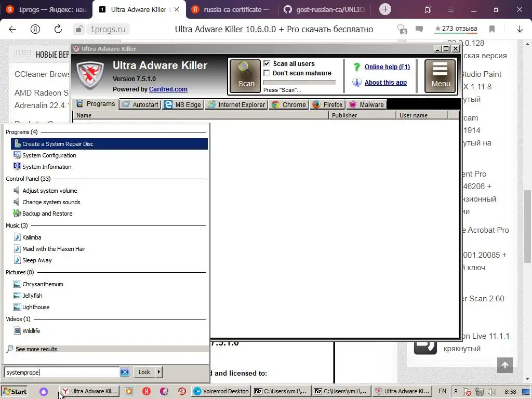532x399 pixels.
Task: Open the arrow menu beside Lock
Action: pyautogui.click(x=159, y=372)
